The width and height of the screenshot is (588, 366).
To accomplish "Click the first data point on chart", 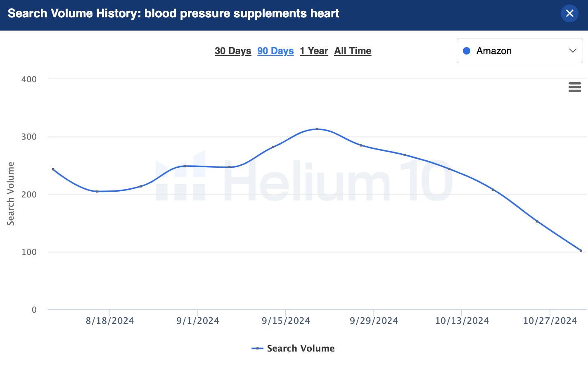I will [x=53, y=169].
